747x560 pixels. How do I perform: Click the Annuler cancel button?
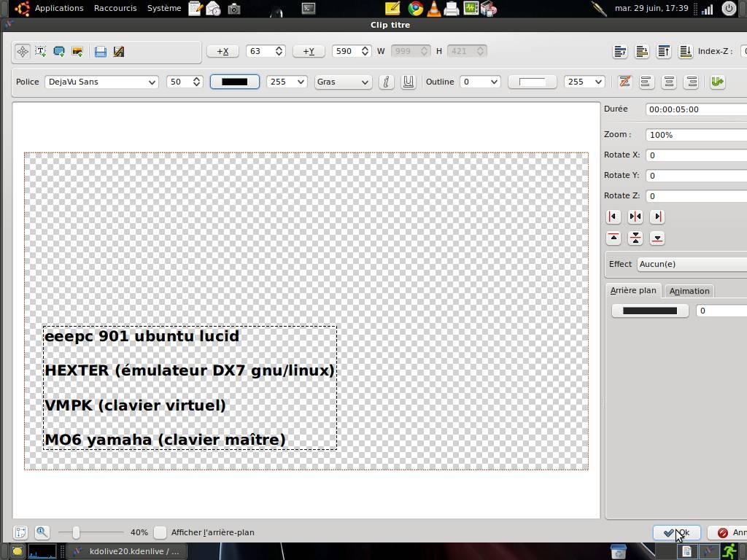pos(727,532)
